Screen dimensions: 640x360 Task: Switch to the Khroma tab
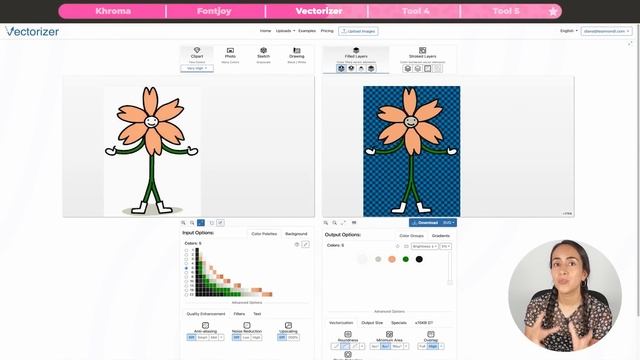coord(113,11)
